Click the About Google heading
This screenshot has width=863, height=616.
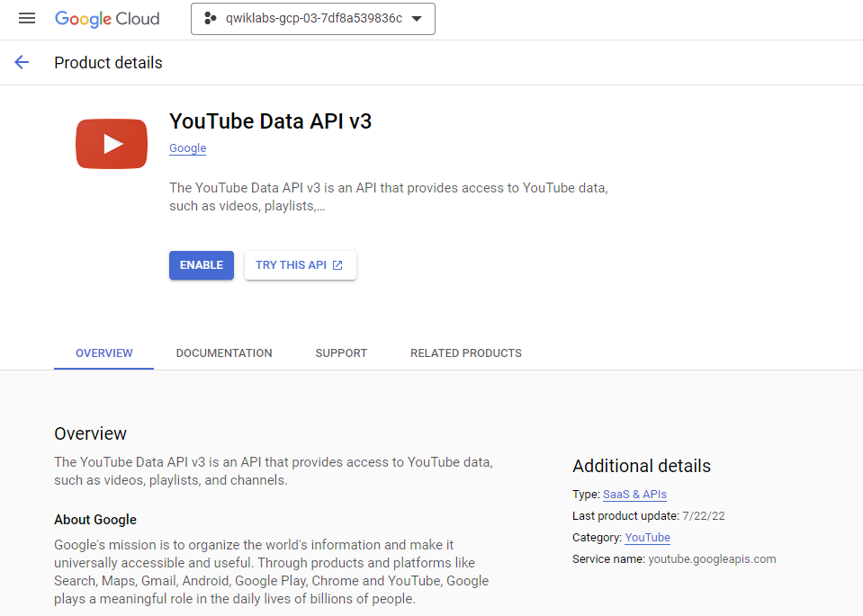95,520
